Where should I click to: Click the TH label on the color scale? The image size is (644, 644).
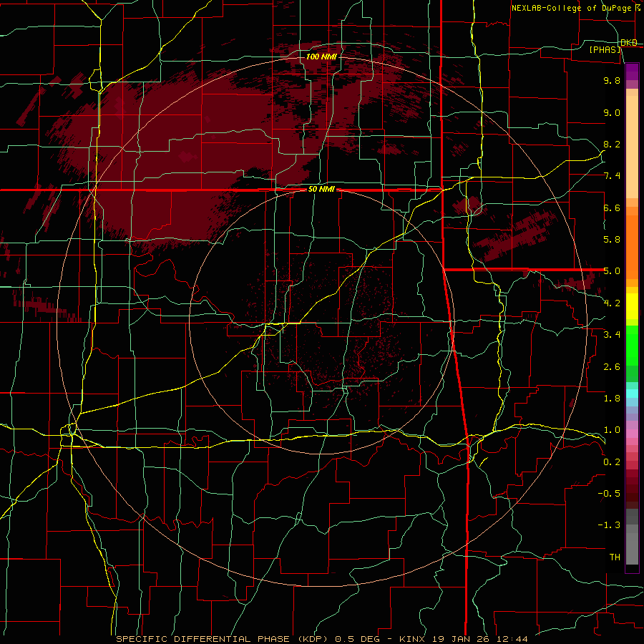615,557
